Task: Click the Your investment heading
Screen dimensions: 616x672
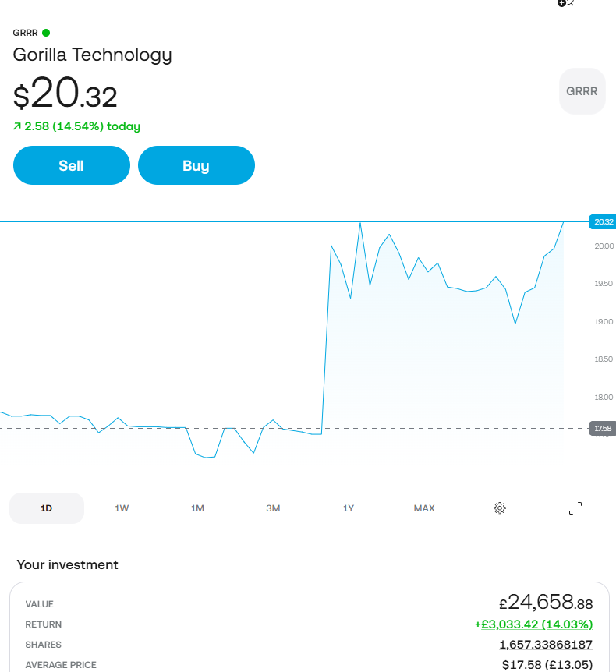Action: pos(67,565)
